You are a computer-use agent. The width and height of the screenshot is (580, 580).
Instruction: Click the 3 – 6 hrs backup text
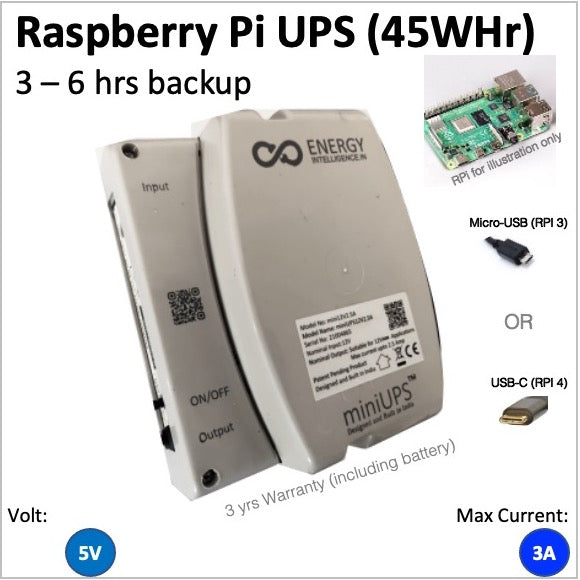(x=134, y=83)
